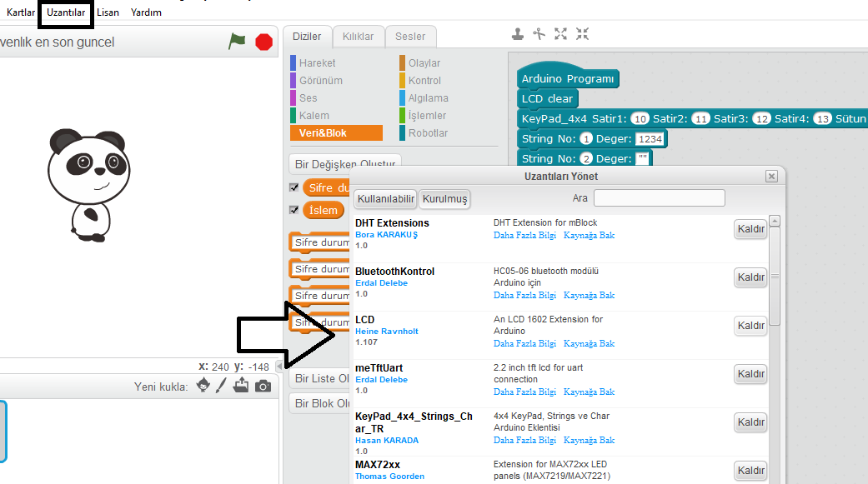The width and height of the screenshot is (868, 484).
Task: Close the Uzantıları Yönet dialog
Action: pyautogui.click(x=771, y=177)
